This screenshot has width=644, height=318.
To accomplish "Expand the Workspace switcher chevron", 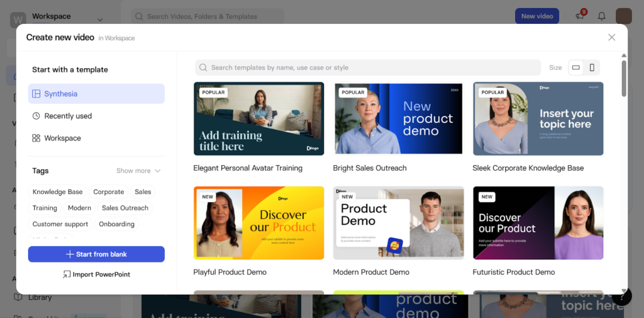I will point(100,20).
